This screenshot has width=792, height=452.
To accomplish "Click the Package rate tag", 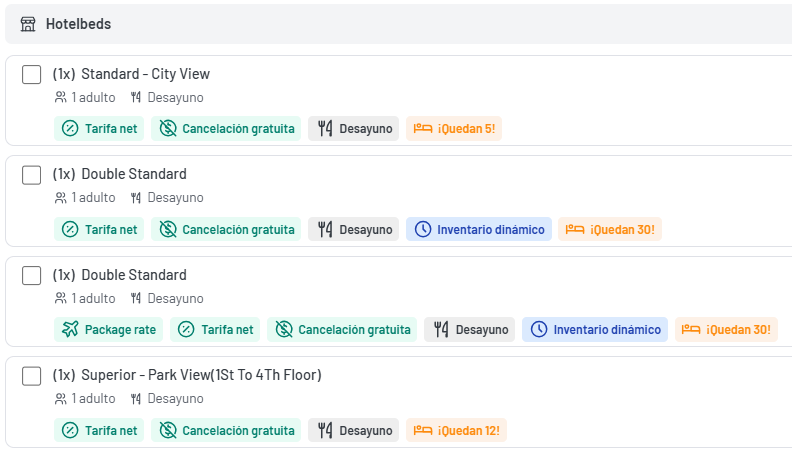I will click(109, 329).
